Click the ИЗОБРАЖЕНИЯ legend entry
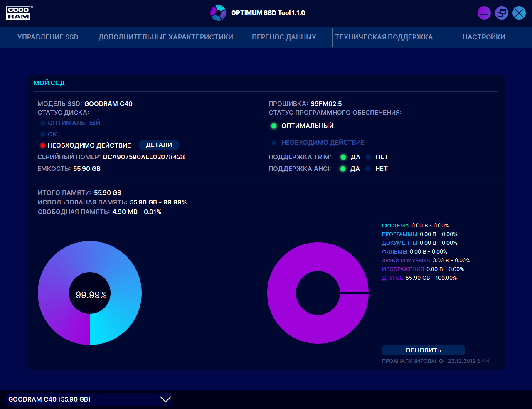 click(423, 269)
